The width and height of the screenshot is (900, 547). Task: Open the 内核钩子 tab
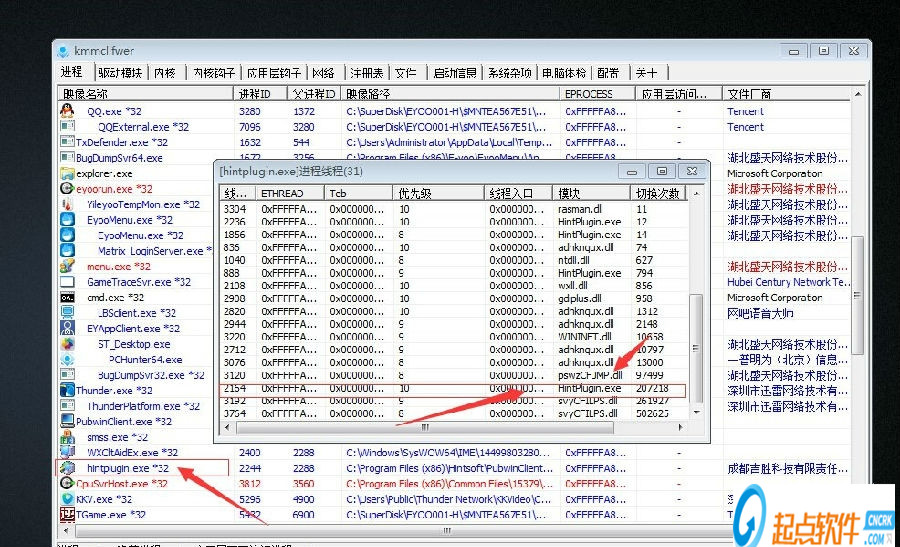pos(214,73)
